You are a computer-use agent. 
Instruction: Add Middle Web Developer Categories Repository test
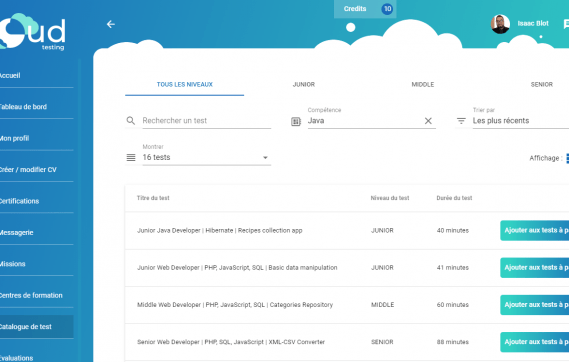[x=535, y=305]
